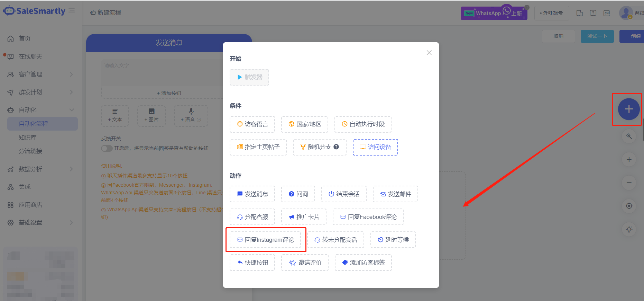Screen dimensions: 644x301
Task: Click the blue plus add-node button
Action: click(x=628, y=109)
